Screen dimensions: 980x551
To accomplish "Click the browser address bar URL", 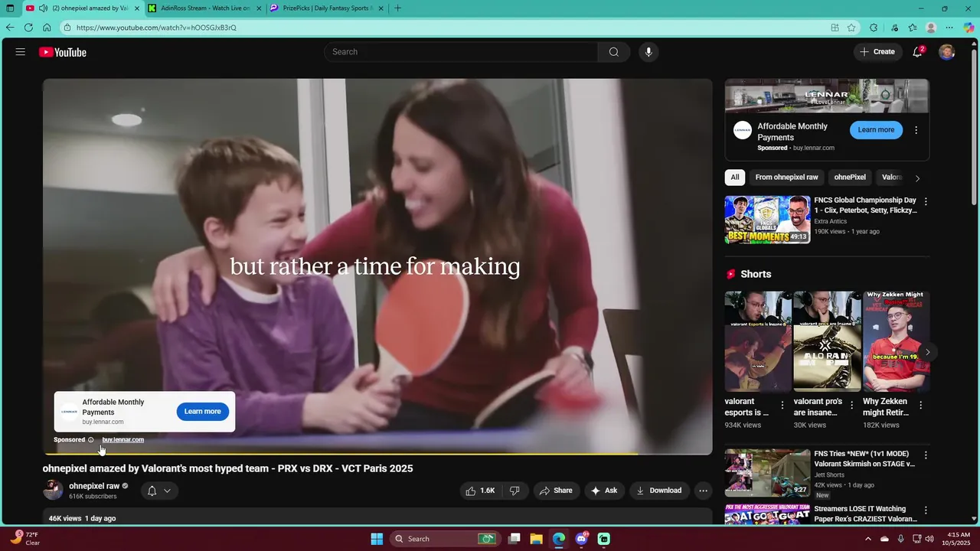I will [x=156, y=28].
